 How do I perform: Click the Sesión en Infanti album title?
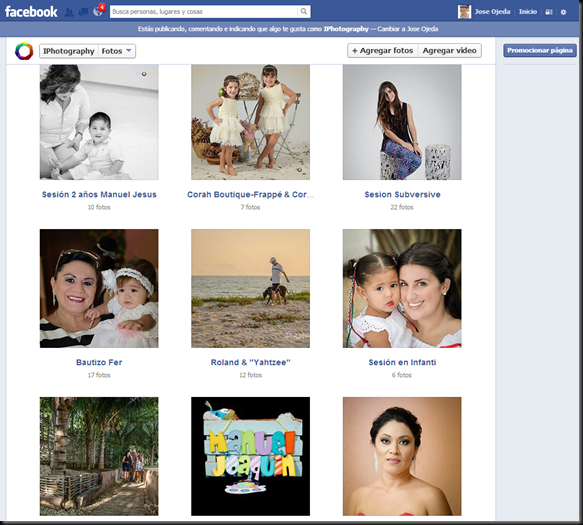tap(402, 362)
